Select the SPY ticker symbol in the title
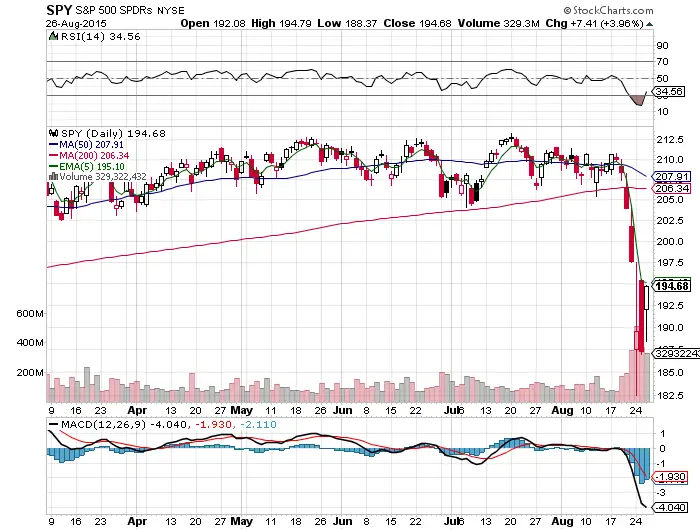Viewport: 700px width, 530px height. pyautogui.click(x=59, y=10)
